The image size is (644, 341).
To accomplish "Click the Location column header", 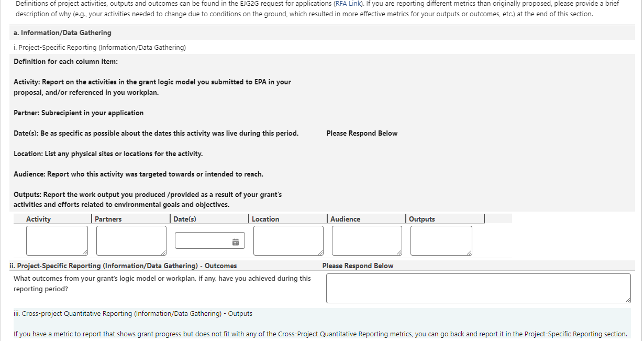I will click(x=265, y=219).
